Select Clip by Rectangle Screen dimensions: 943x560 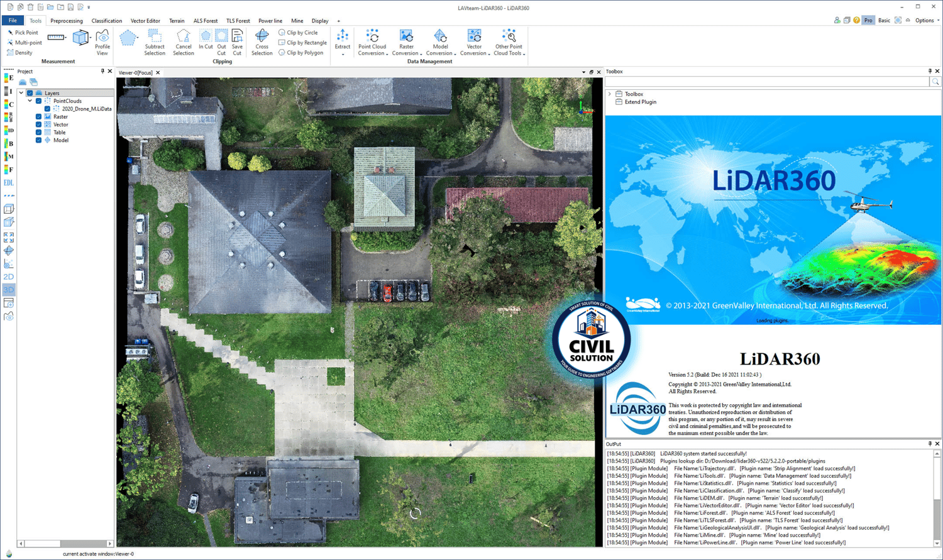coord(302,43)
